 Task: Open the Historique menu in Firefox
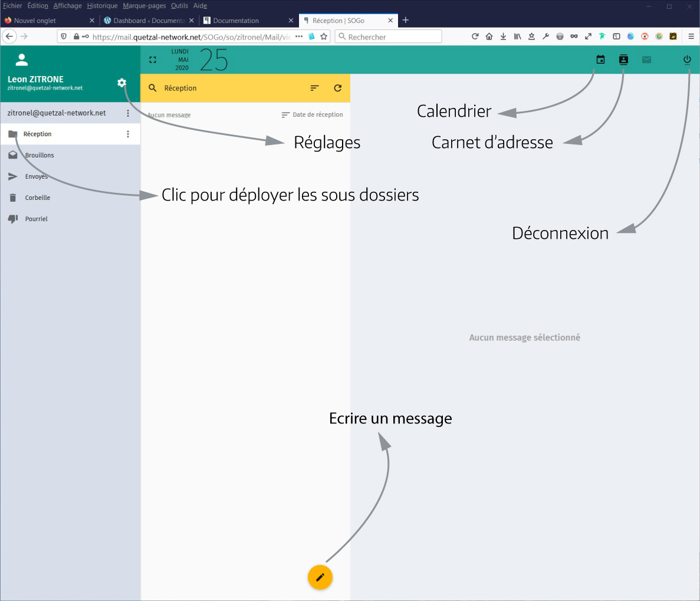coord(102,6)
